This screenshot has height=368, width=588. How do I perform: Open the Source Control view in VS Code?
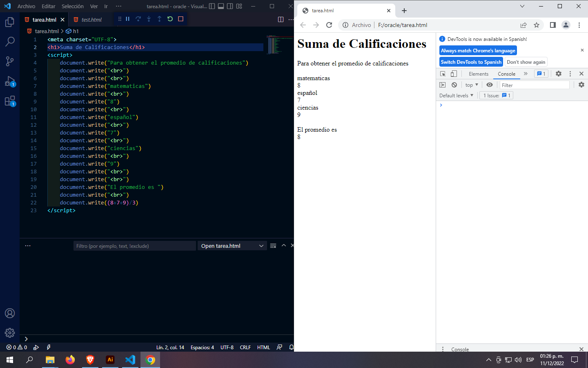(x=10, y=61)
